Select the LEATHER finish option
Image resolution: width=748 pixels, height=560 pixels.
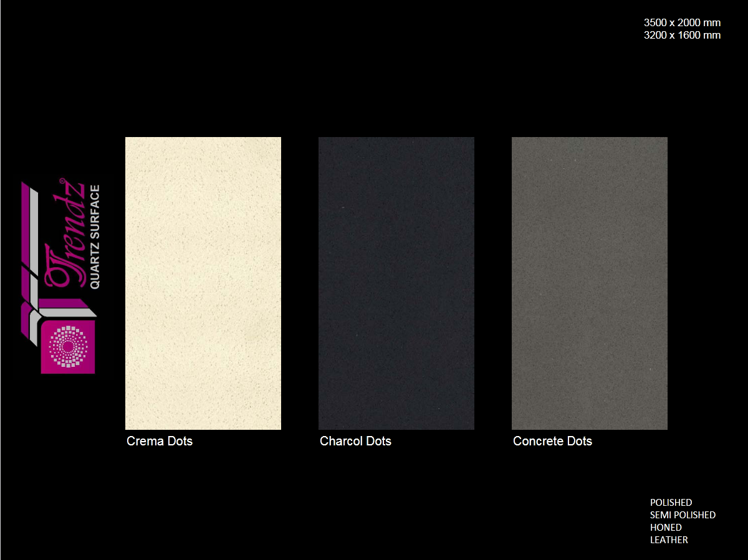tap(669, 540)
